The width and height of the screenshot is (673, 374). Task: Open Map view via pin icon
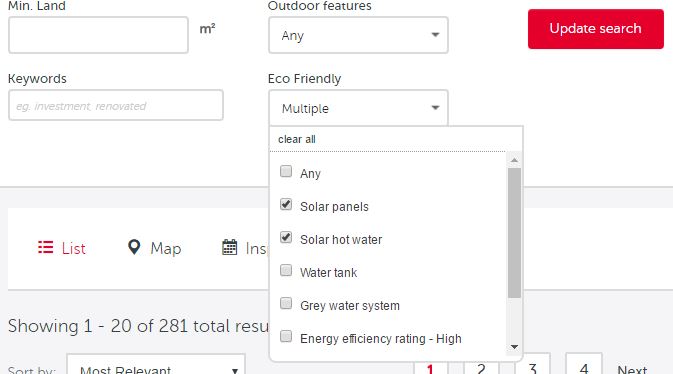point(134,247)
